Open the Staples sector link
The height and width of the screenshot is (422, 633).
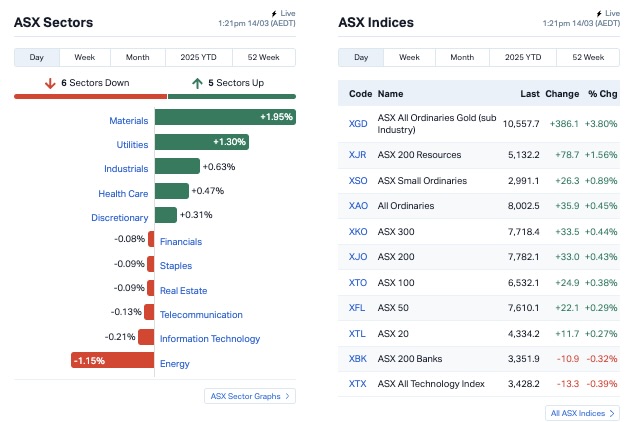tap(176, 266)
